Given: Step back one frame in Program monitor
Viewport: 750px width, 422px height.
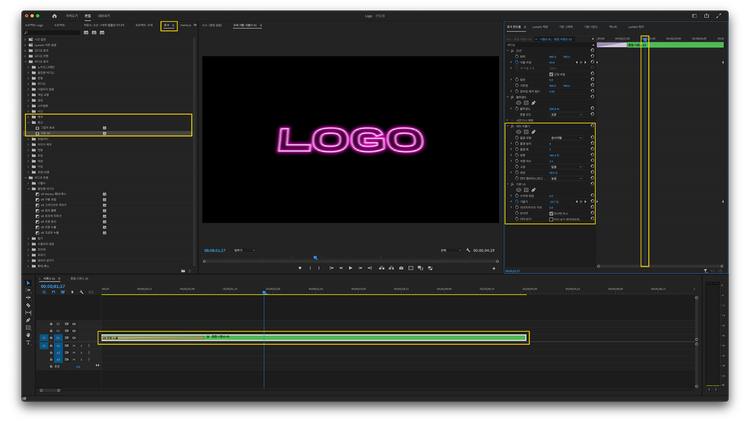Looking at the screenshot, I should 341,268.
